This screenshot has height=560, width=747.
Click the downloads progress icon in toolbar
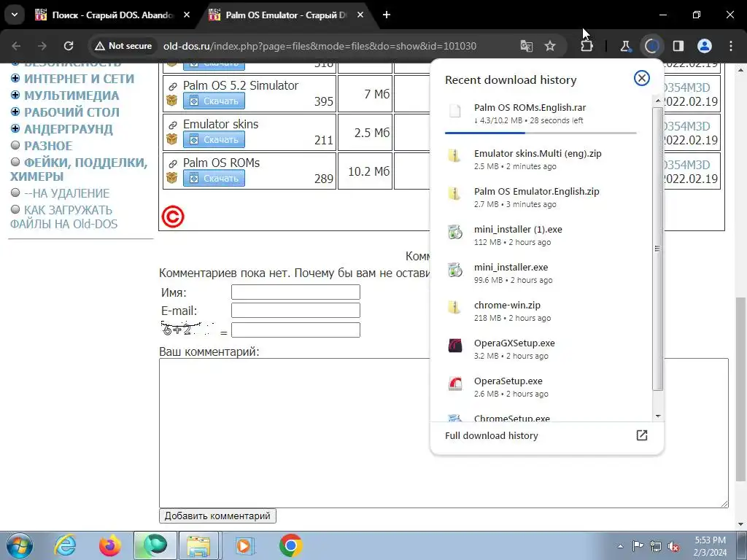click(x=651, y=46)
